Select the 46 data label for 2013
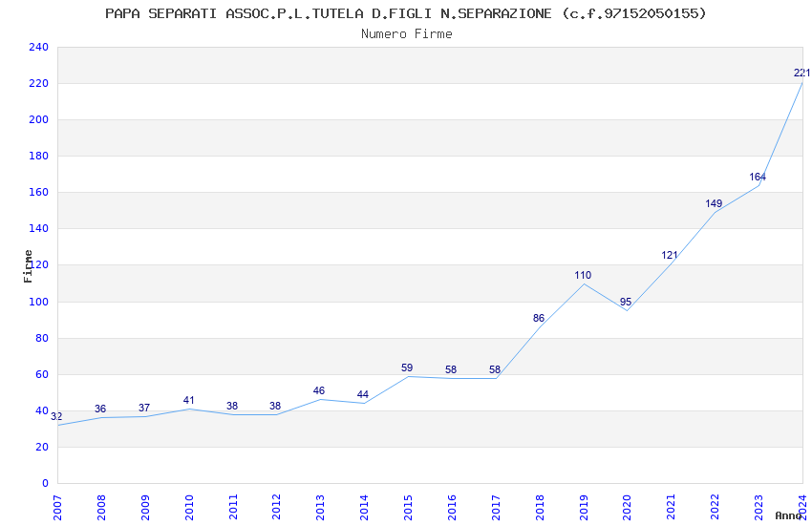 [319, 391]
